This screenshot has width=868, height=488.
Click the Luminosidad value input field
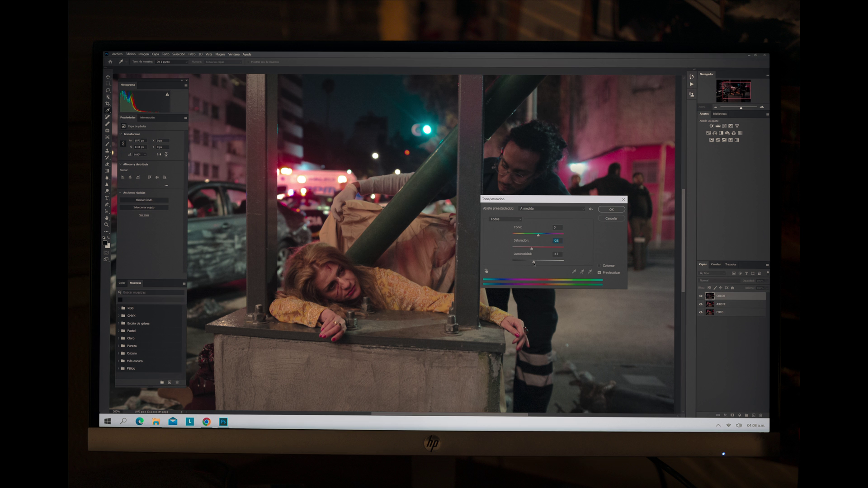tap(557, 254)
